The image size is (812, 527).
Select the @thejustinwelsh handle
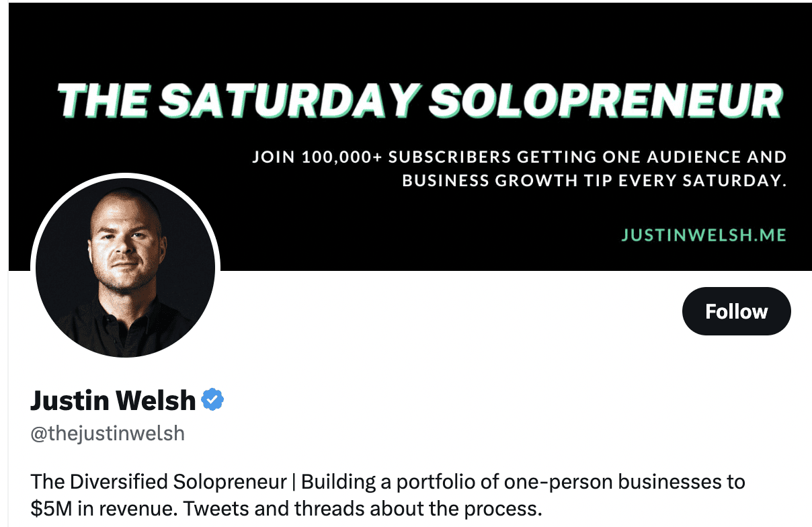(108, 434)
